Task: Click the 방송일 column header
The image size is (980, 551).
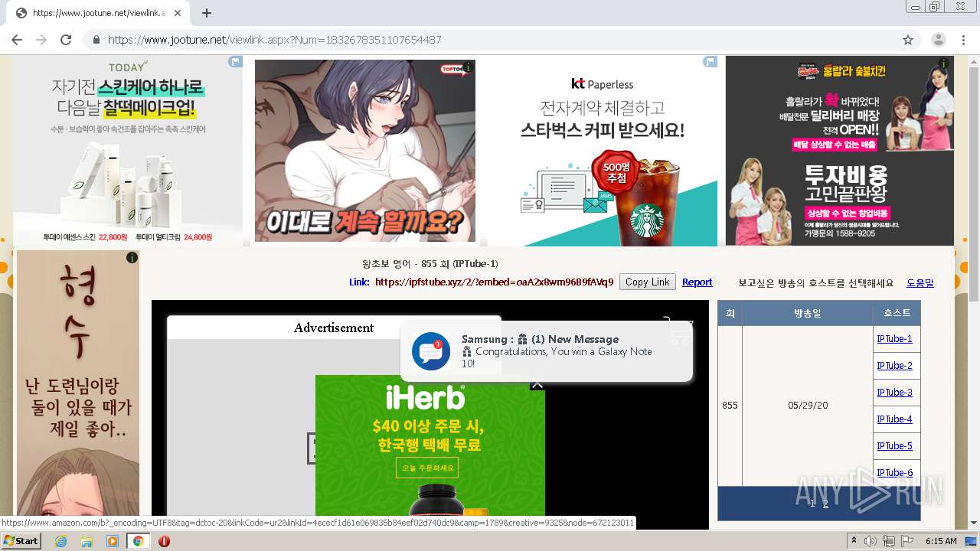Action: 808,313
